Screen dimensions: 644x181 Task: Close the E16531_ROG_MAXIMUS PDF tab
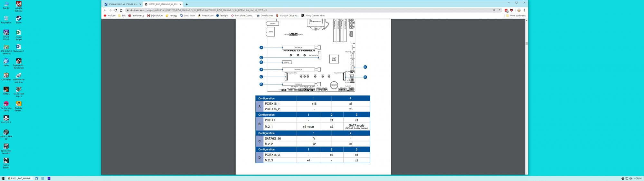pos(180,5)
